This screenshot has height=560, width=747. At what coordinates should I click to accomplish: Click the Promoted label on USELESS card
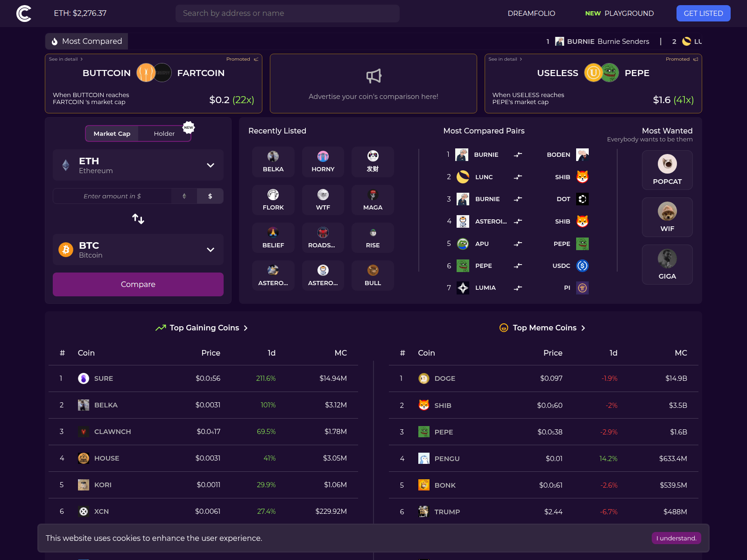click(682, 59)
